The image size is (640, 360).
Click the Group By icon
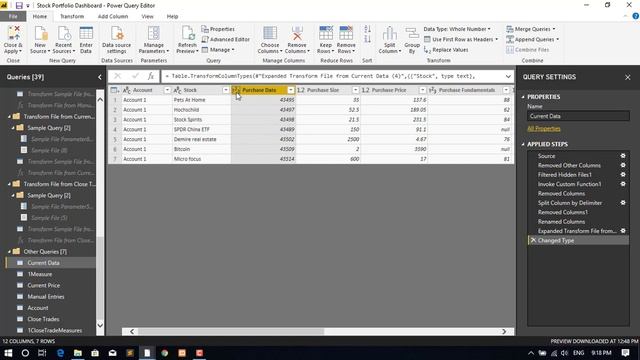coord(412,33)
